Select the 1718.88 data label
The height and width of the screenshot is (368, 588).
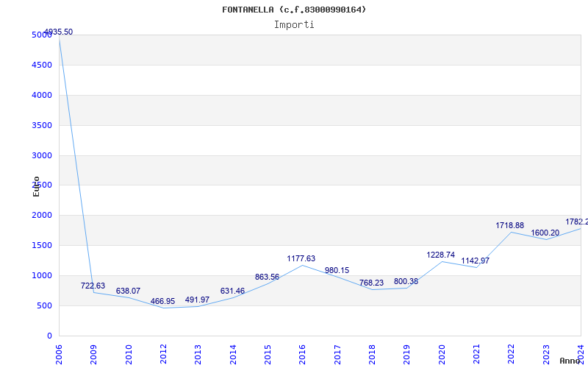pyautogui.click(x=509, y=226)
